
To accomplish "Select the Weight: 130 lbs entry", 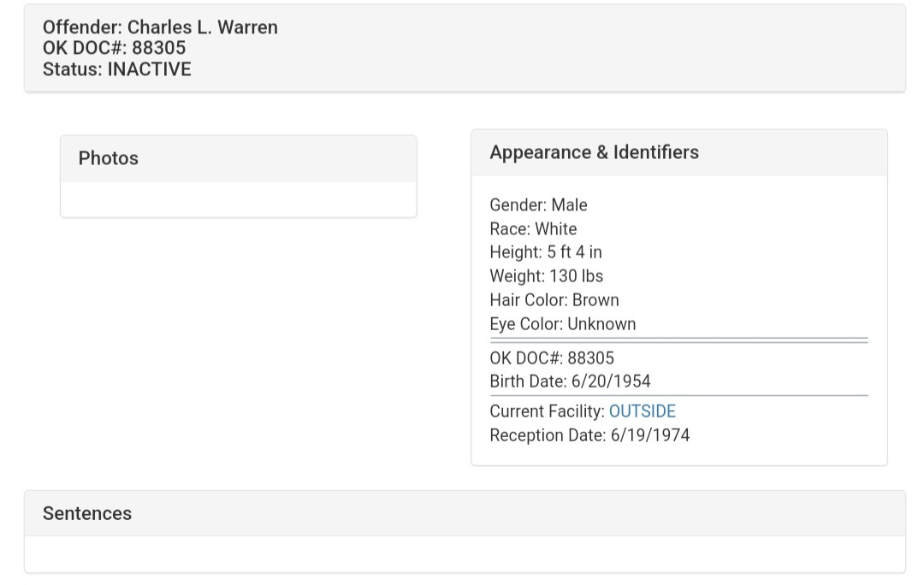I will pos(546,276).
